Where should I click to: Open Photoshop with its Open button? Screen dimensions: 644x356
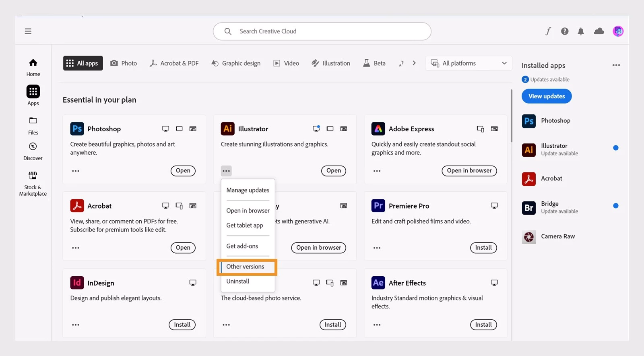tap(183, 171)
